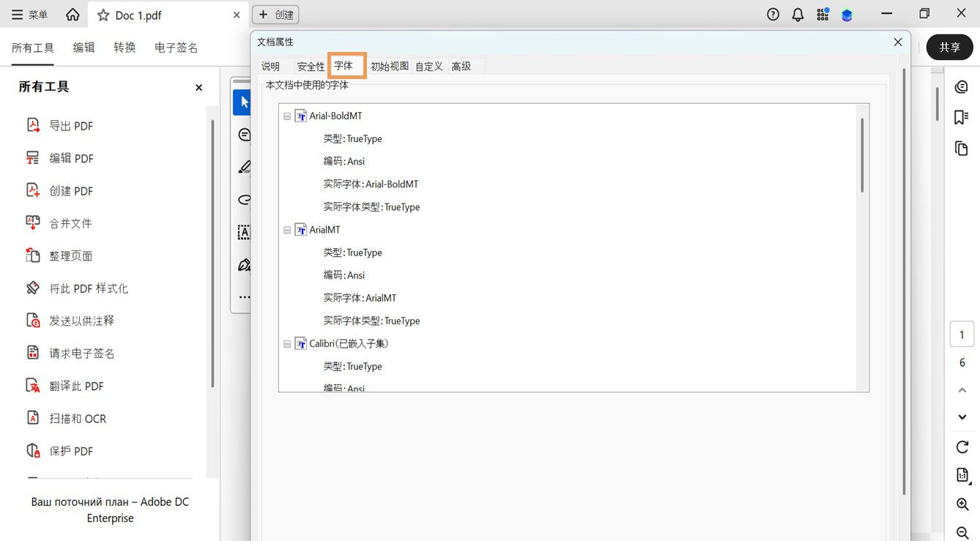Select the fill and sign pen tool
Screen dimensions: 980x541
point(244,264)
